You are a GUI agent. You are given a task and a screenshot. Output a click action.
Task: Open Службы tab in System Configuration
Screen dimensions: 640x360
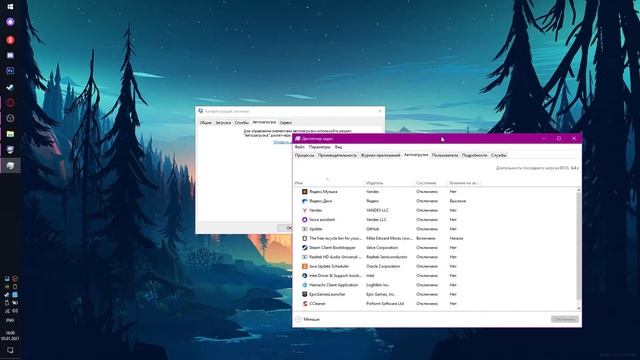[x=242, y=122]
